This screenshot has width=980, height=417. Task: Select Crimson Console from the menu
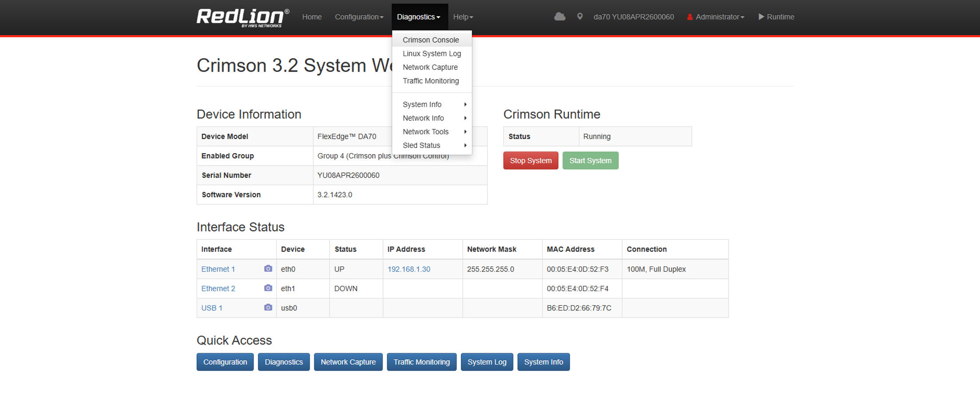pyautogui.click(x=432, y=40)
